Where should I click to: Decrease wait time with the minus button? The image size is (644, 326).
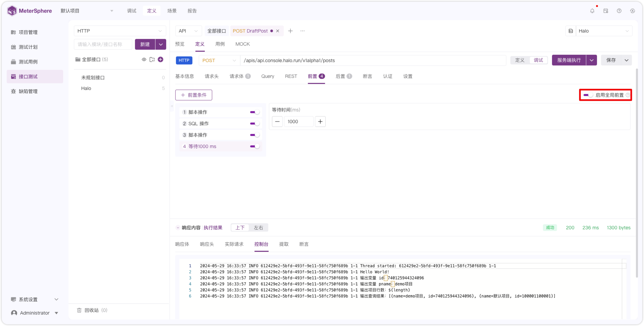click(x=277, y=122)
